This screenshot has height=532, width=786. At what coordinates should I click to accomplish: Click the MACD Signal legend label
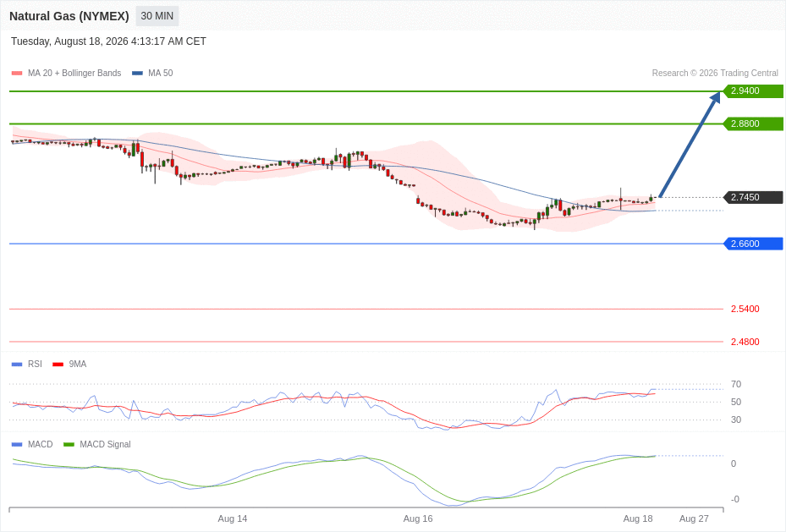105,444
